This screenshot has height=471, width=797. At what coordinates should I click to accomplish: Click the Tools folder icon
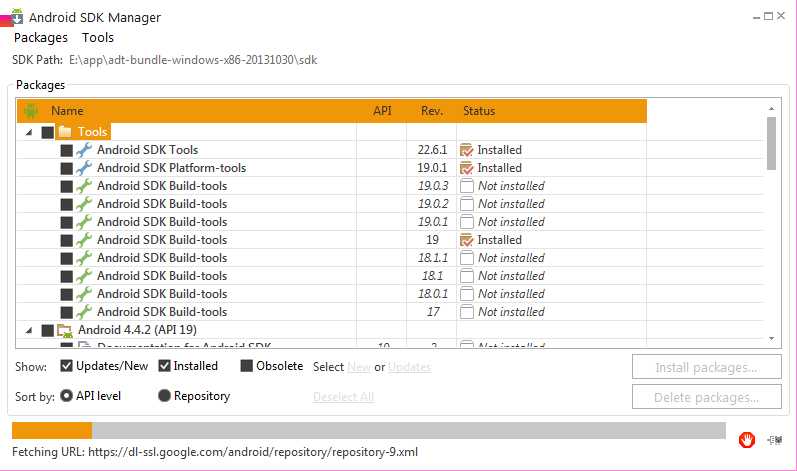[65, 132]
